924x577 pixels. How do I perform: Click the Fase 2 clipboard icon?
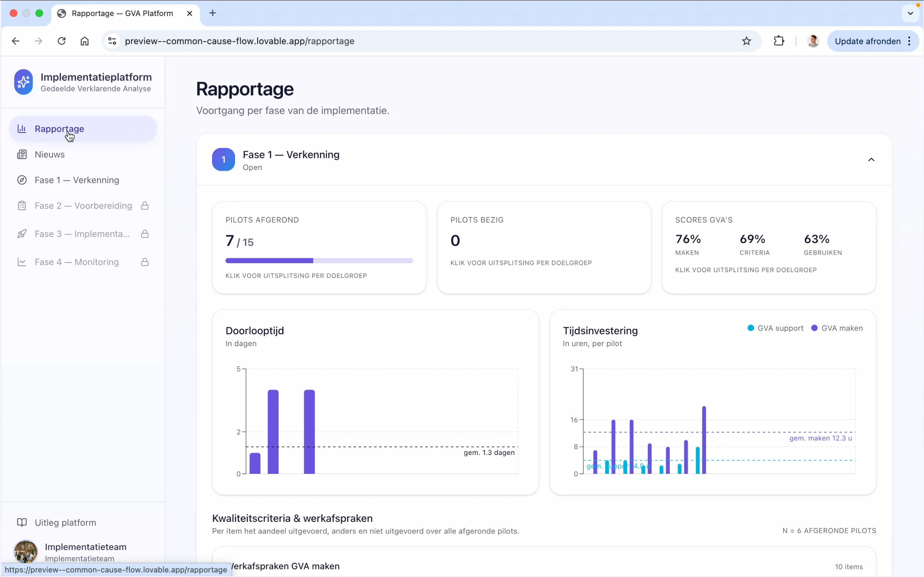[22, 206]
